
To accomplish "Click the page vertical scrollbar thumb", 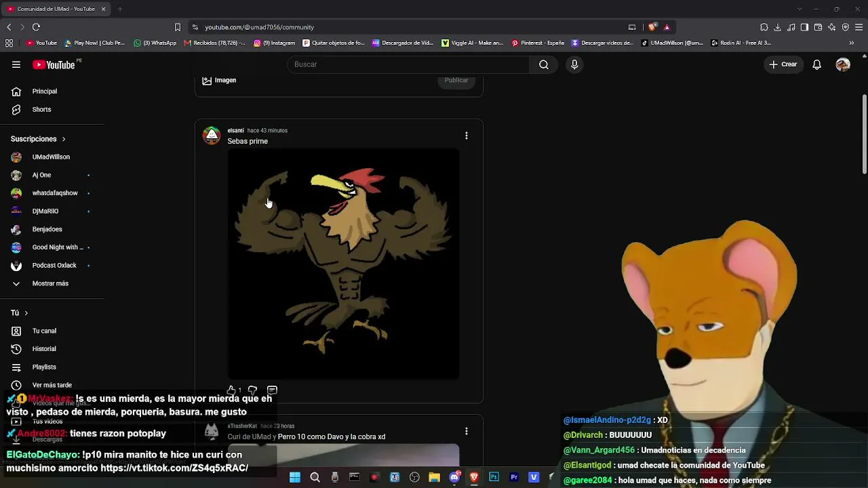I will (x=865, y=134).
